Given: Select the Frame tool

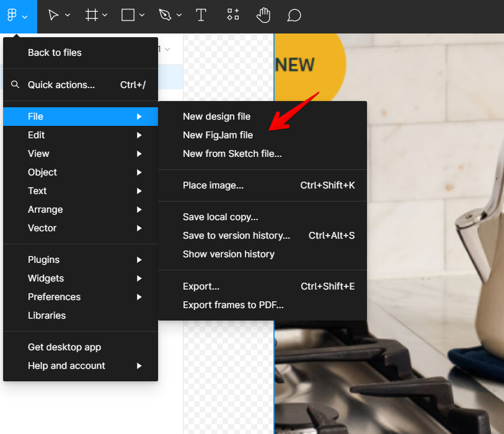Looking at the screenshot, I should point(91,15).
